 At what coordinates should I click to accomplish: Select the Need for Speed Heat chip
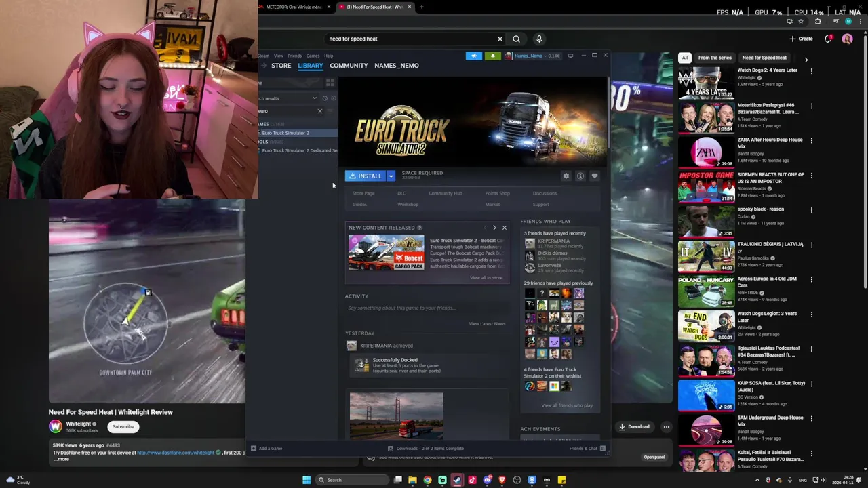point(764,58)
